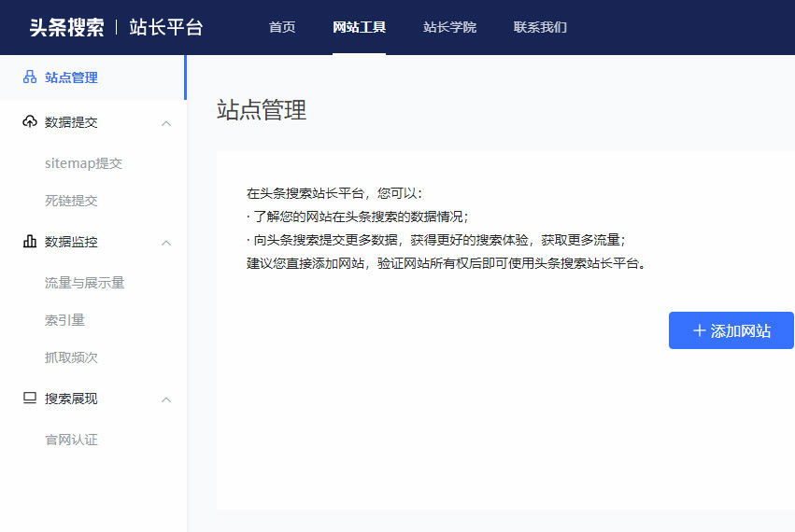Screen dimensions: 795x532
Task: Click the 站长平台 header title
Action: [x=165, y=27]
